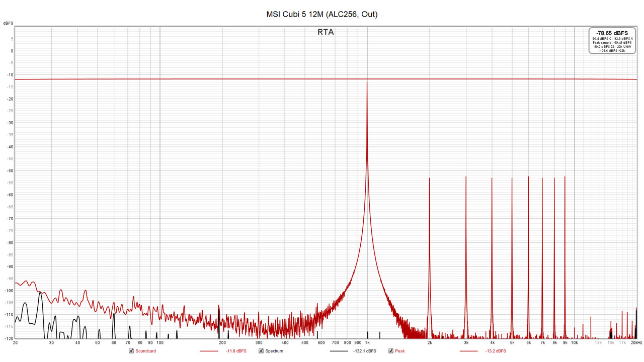Viewport: 644px width, 362px height.
Task: Click the 1k frequency axis label
Action: (x=367, y=342)
